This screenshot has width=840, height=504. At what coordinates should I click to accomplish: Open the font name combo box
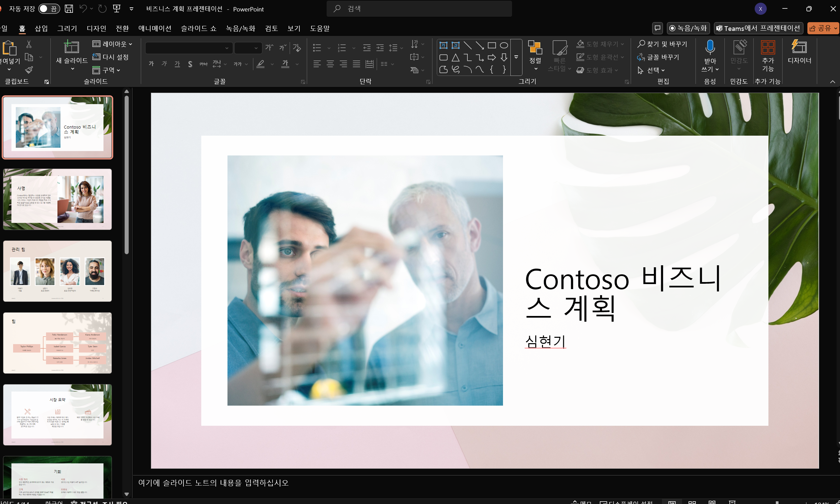click(x=189, y=48)
